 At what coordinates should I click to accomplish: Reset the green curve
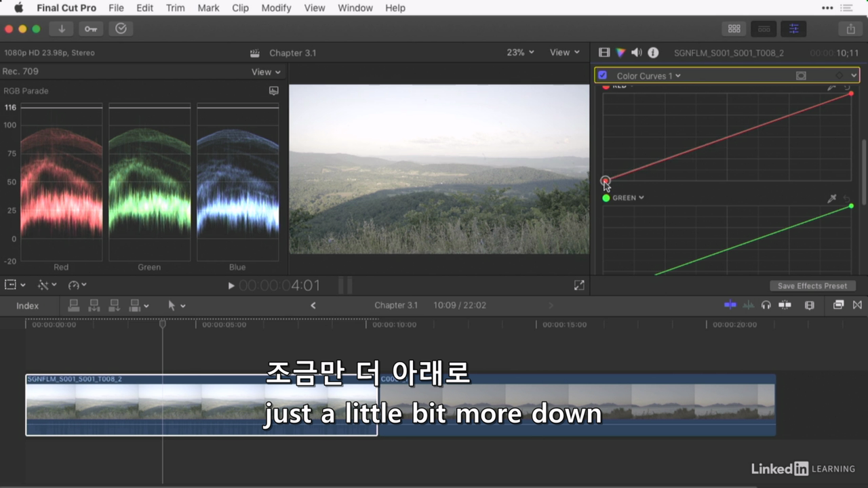click(x=847, y=198)
